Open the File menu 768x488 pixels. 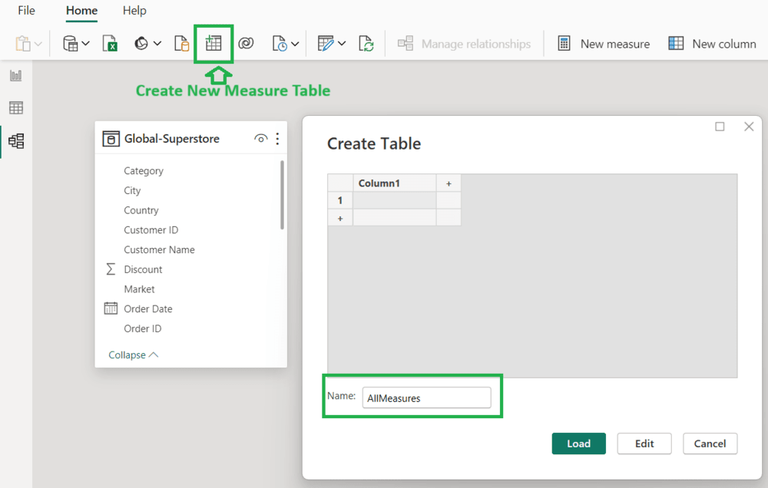click(x=26, y=10)
